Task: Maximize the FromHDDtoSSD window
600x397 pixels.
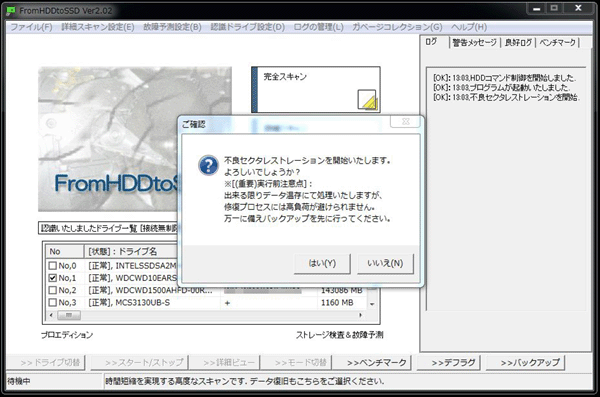Action: (x=554, y=8)
